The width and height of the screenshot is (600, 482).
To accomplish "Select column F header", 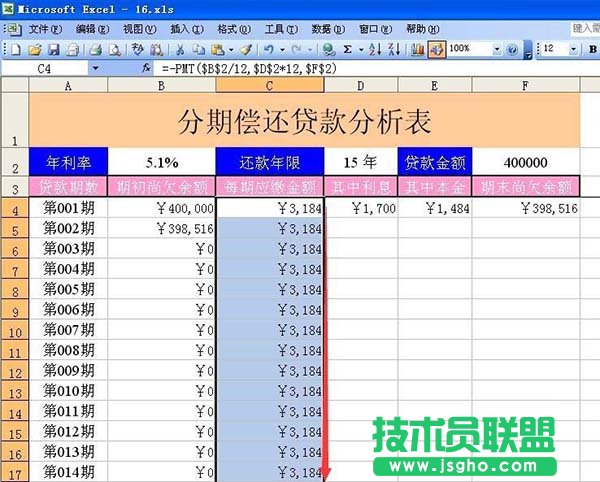I will 526,85.
